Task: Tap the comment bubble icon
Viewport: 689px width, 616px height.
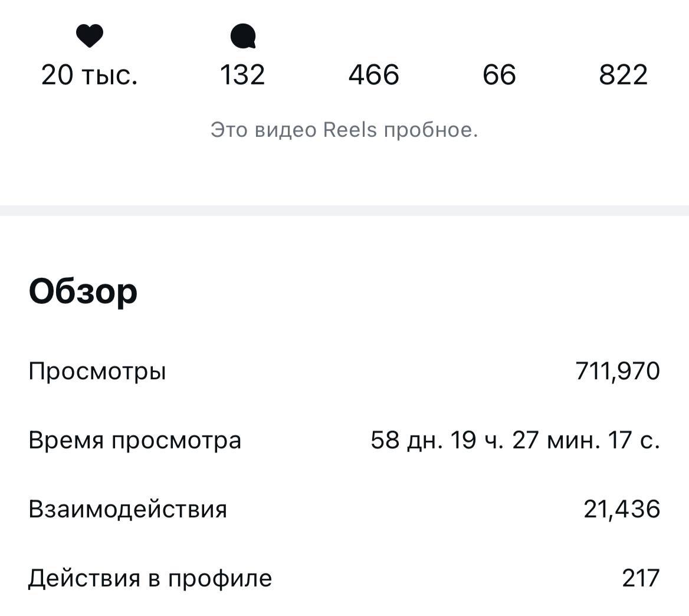Action: pos(242,37)
